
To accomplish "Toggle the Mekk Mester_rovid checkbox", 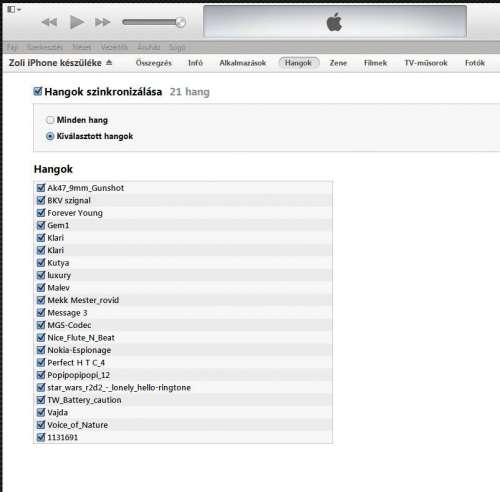I will 41,300.
